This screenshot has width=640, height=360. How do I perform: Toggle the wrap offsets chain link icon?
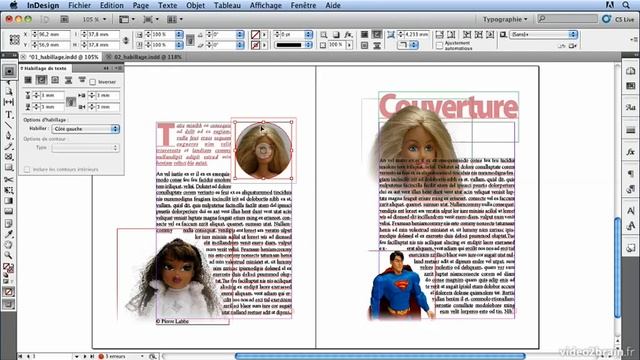(x=71, y=101)
